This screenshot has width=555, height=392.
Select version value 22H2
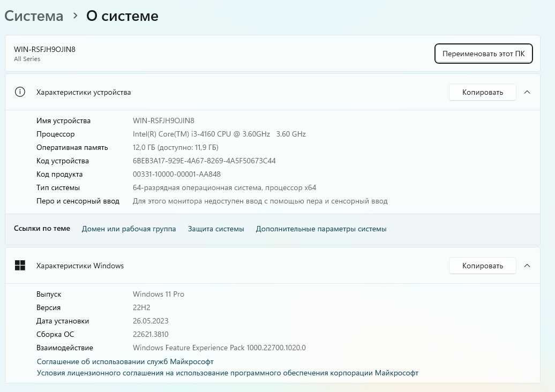[141, 308]
